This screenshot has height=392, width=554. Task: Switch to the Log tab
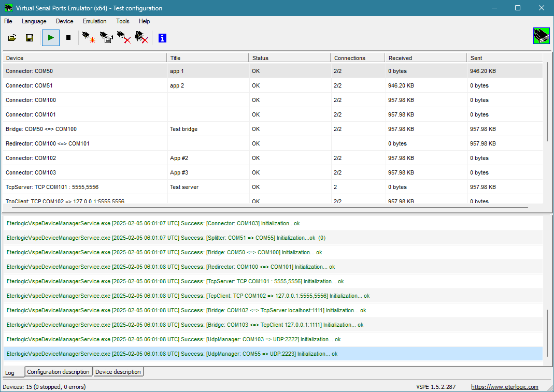pos(10,372)
